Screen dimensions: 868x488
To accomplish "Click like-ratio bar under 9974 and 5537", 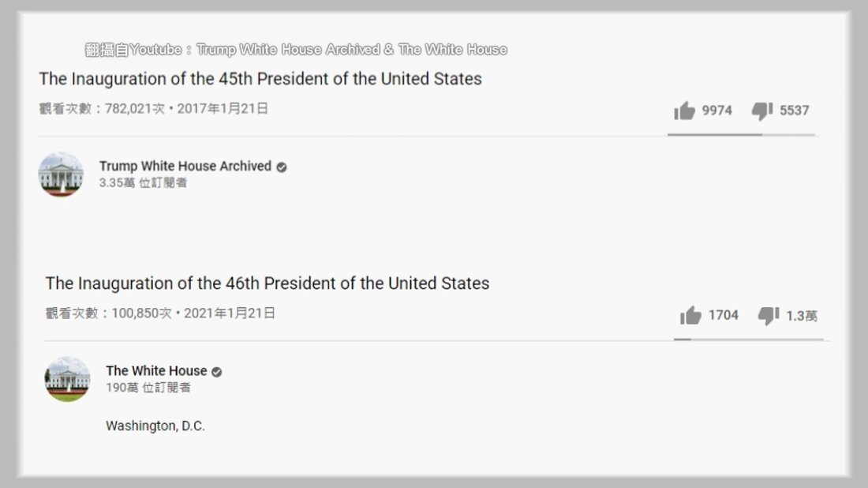I will 741,135.
